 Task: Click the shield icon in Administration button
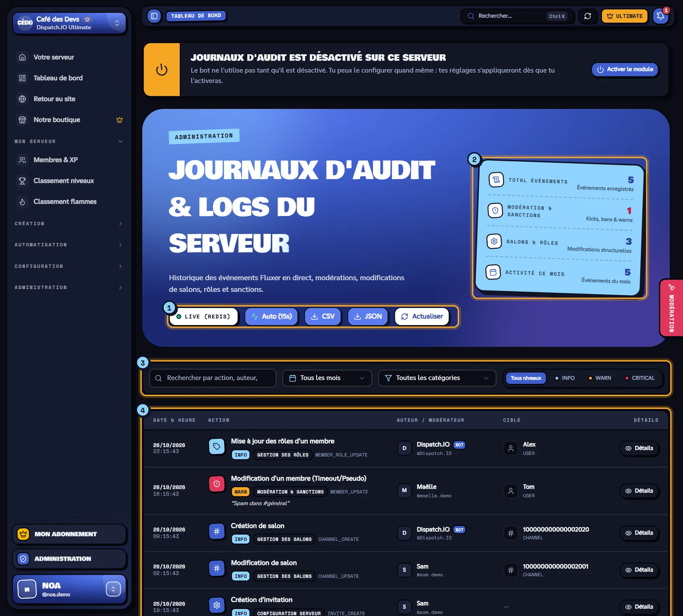pyautogui.click(x=23, y=559)
